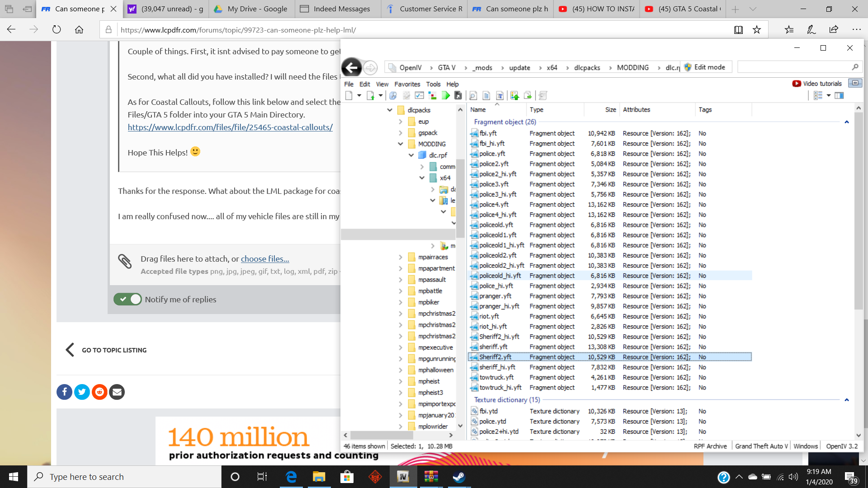The height and width of the screenshot is (488, 868).
Task: Click the text viewer 'T' document icon
Action: (x=500, y=95)
